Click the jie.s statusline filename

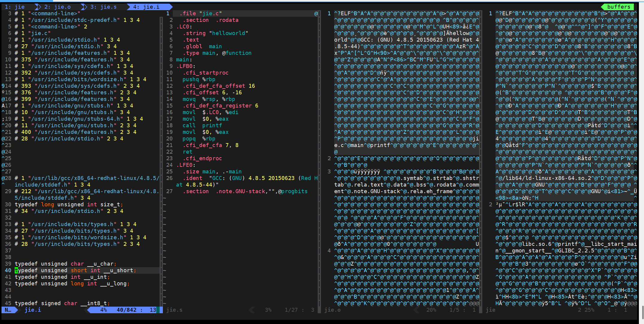point(174,310)
